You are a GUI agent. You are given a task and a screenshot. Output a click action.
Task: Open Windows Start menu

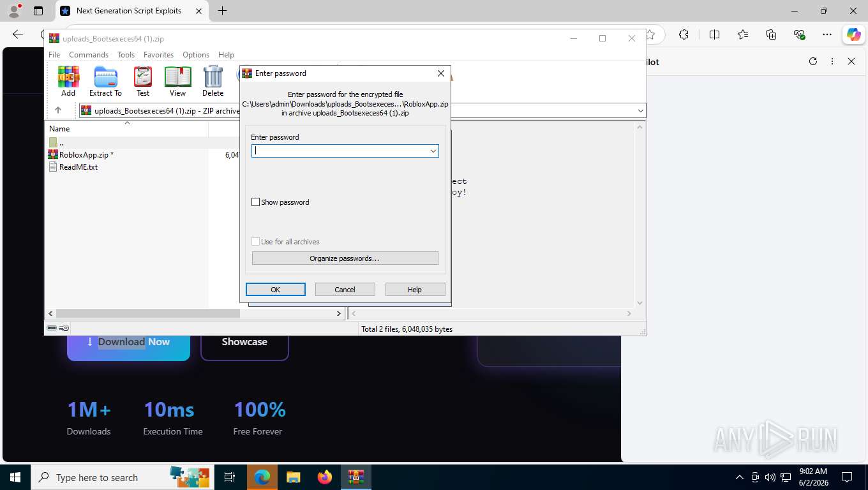point(15,477)
